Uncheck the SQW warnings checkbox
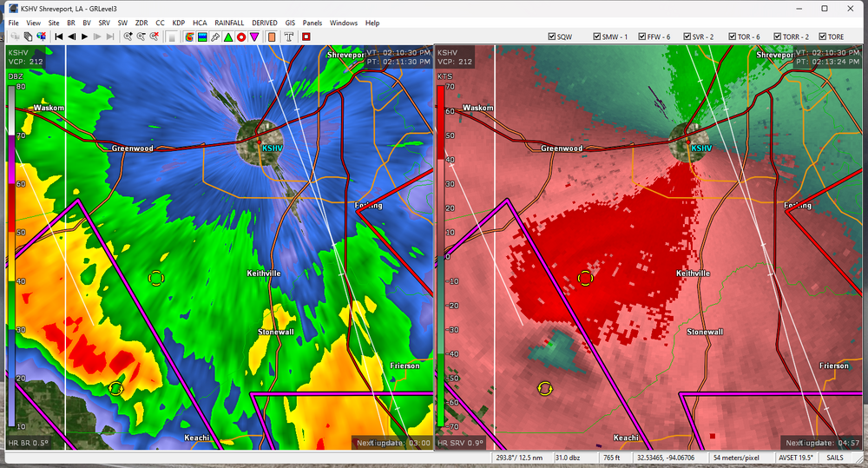Screen dimensions: 868x468 (x=552, y=36)
